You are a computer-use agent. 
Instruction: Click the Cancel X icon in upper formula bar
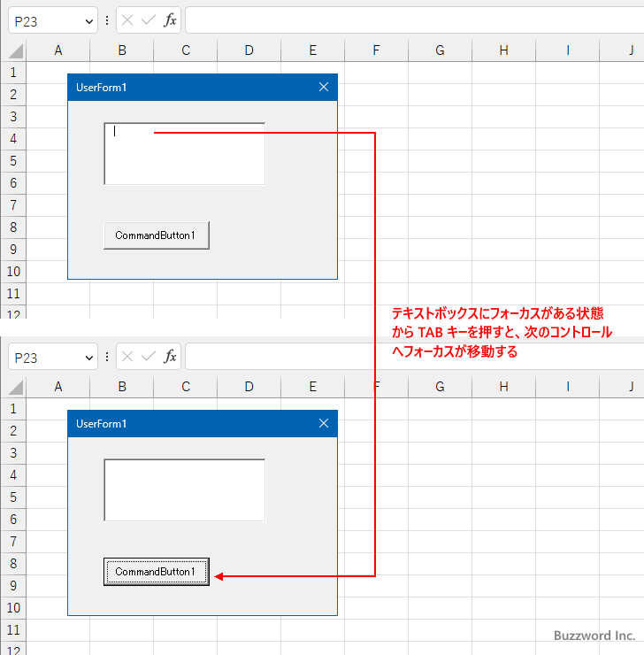[x=127, y=20]
